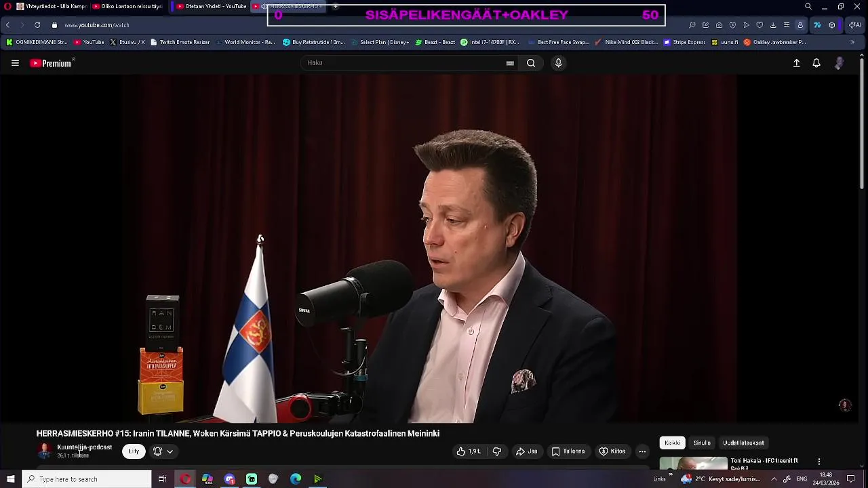This screenshot has height=488, width=868.
Task: Share the video using Jaa
Action: pyautogui.click(x=527, y=451)
